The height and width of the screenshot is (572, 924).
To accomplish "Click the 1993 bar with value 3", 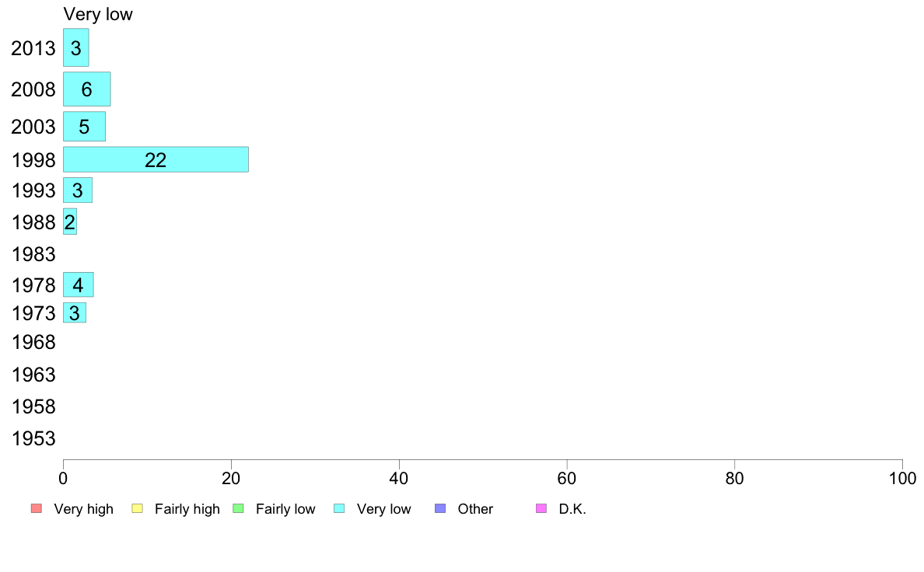I will 77,190.
